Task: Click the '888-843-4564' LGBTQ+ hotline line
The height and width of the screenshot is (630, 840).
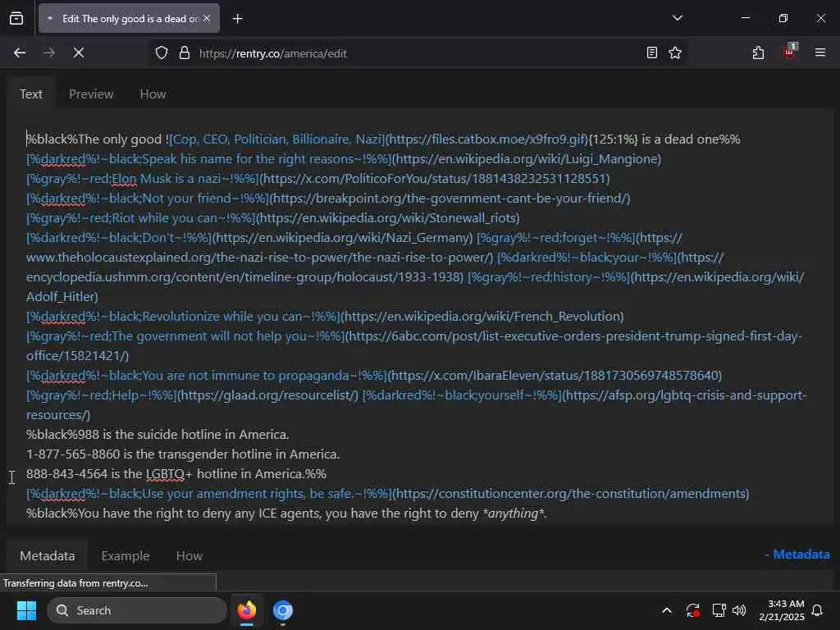Action: pyautogui.click(x=176, y=474)
